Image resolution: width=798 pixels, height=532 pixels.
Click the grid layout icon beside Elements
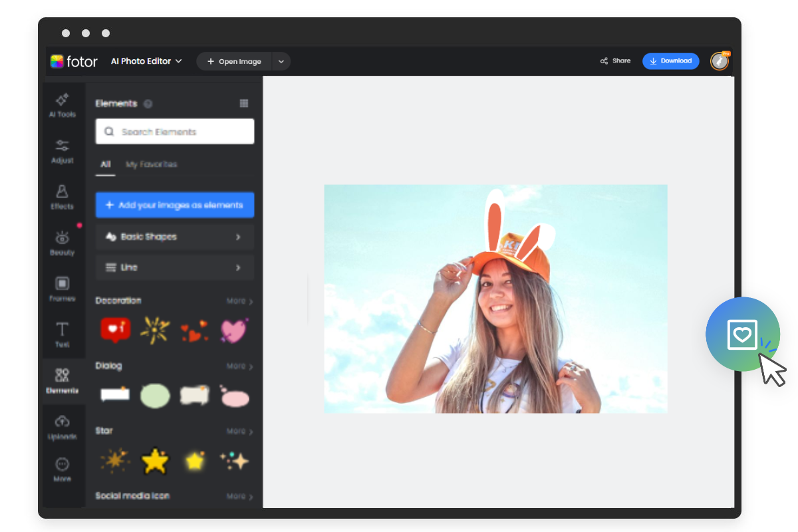point(243,103)
